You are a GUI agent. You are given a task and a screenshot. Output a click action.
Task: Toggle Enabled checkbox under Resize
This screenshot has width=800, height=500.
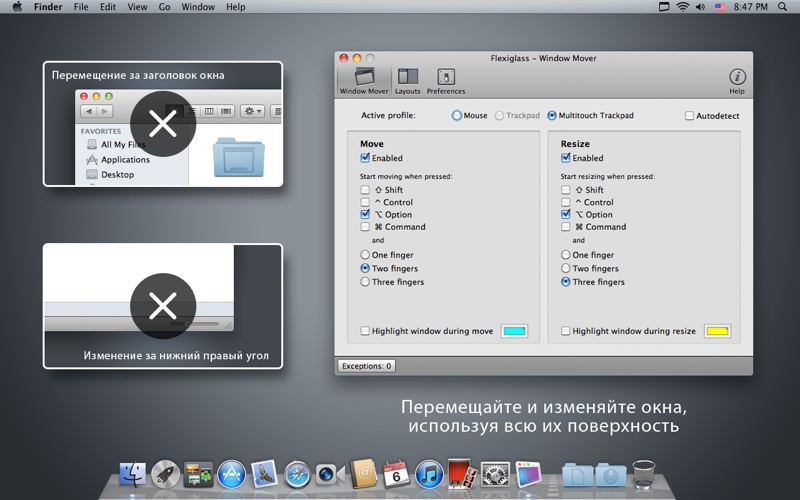click(x=565, y=158)
